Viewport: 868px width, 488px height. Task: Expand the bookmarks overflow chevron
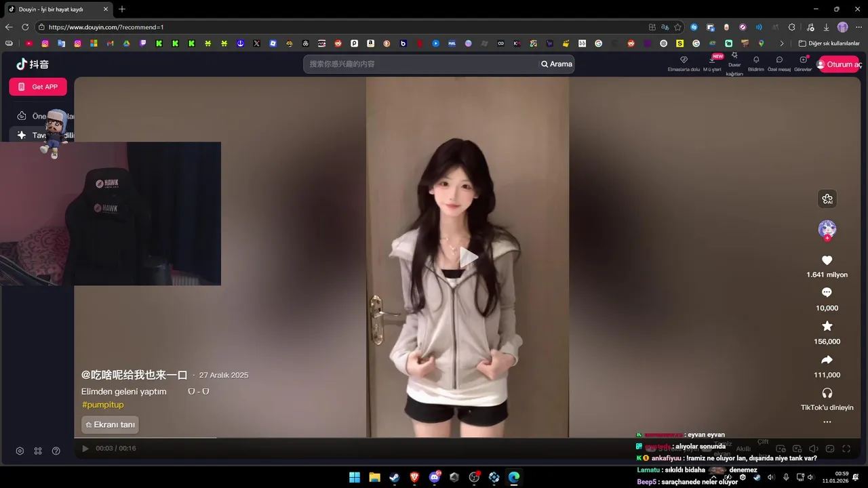(781, 43)
